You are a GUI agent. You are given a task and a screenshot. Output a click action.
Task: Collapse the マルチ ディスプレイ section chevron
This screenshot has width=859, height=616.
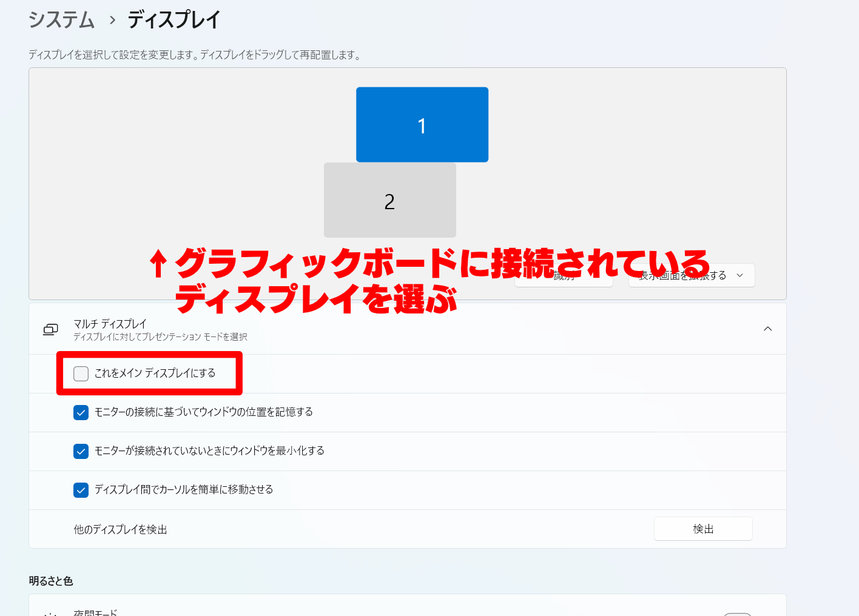767,329
